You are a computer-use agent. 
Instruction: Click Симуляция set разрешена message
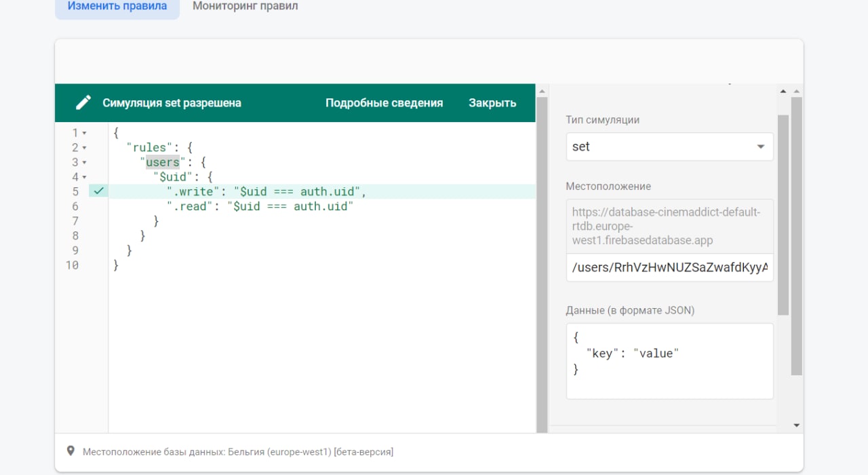click(x=172, y=103)
